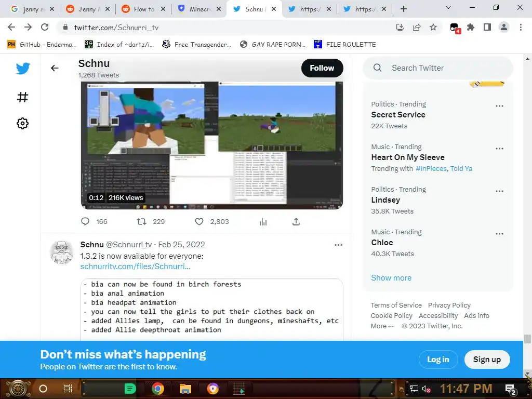Open File Explorer from the taskbar
532x399 pixels.
(x=185, y=389)
